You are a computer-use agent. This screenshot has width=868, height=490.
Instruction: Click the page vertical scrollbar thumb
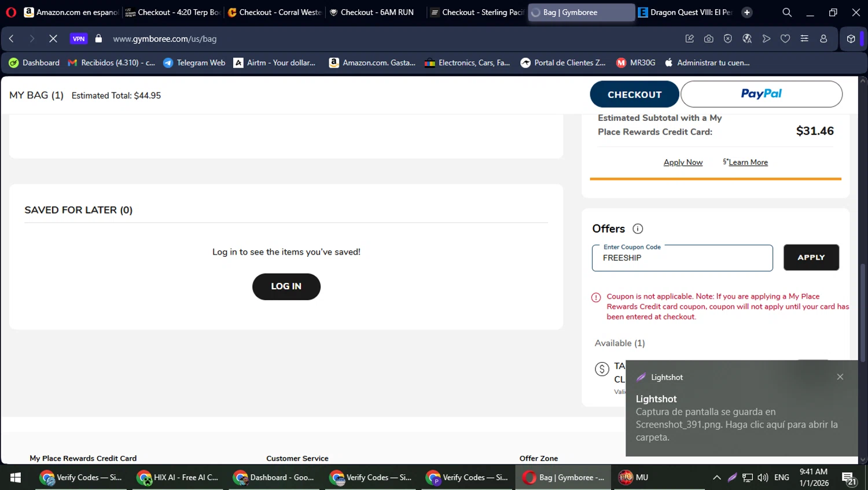tap(863, 313)
